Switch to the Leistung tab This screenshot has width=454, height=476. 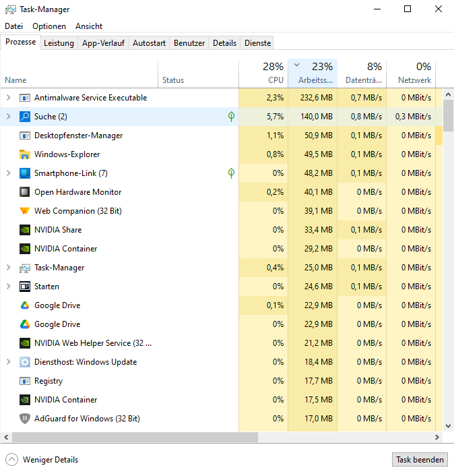59,43
